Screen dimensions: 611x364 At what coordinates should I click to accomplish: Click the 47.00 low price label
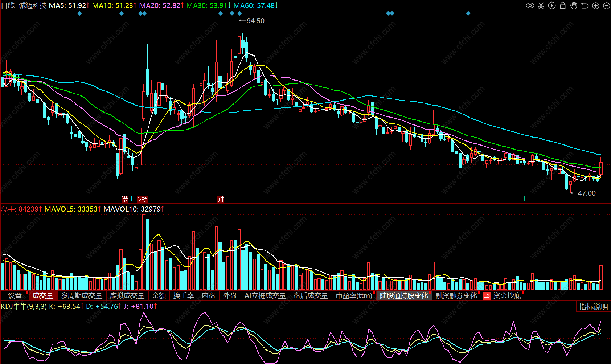pyautogui.click(x=587, y=193)
